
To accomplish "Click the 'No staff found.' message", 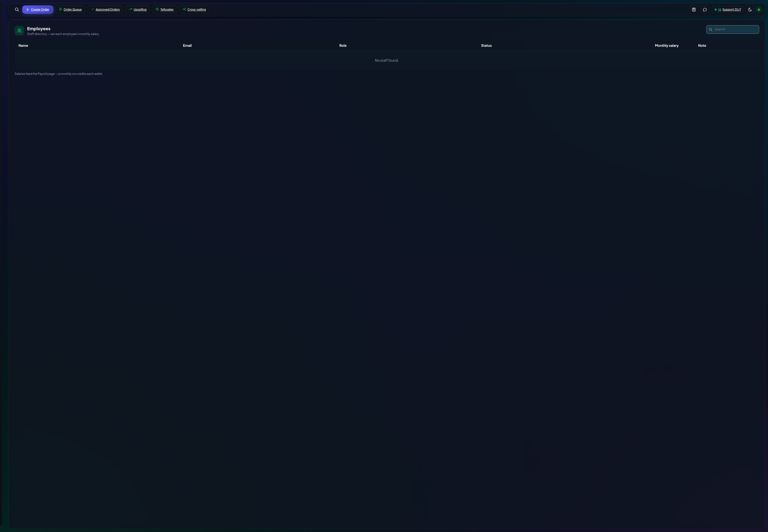I will point(387,61).
